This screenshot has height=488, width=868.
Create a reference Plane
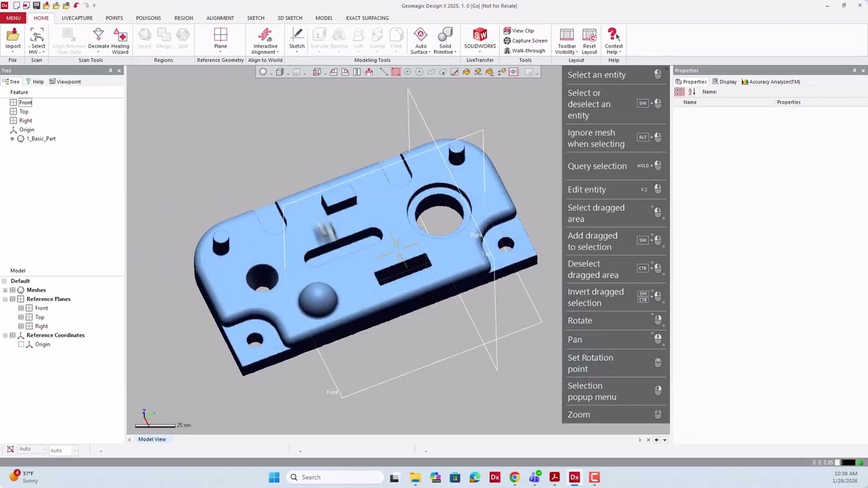pyautogui.click(x=220, y=39)
